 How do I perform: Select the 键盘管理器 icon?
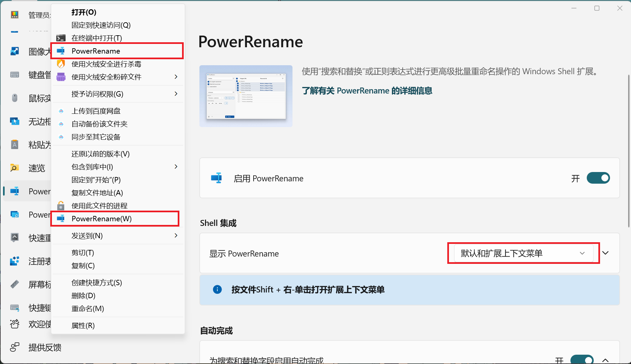(14, 75)
